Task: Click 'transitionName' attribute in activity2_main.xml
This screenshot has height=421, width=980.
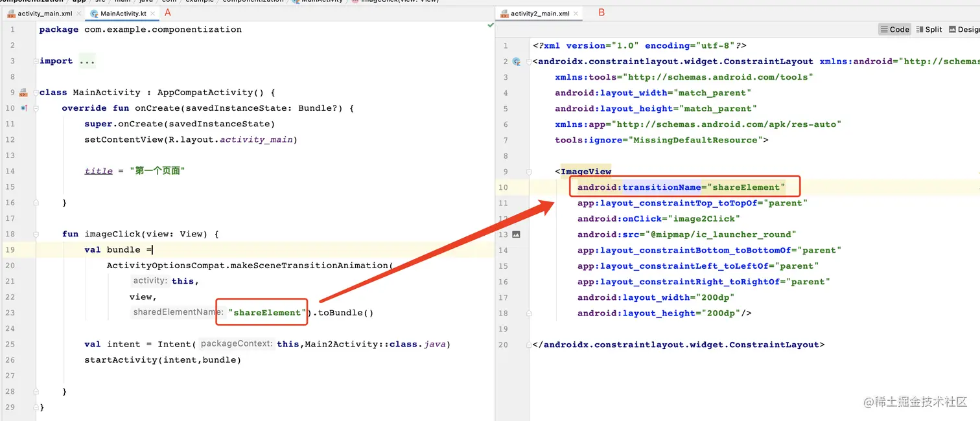Action: [662, 187]
